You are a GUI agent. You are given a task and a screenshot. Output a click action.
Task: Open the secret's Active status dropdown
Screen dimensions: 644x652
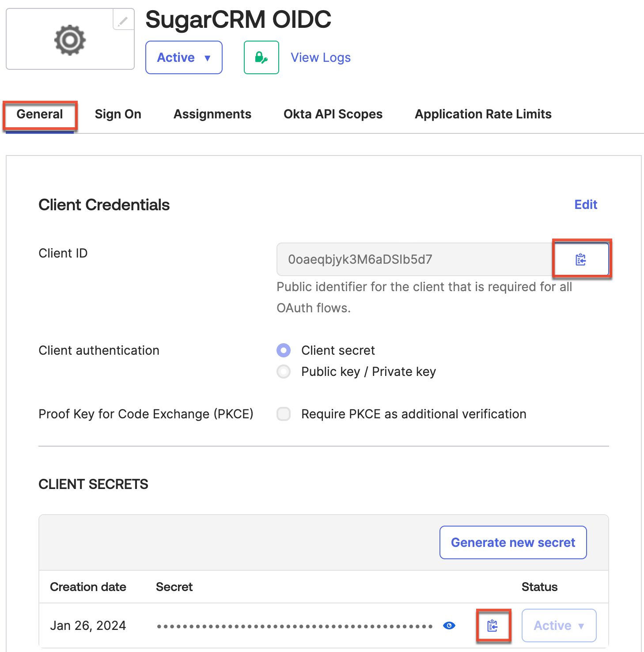[x=559, y=625]
